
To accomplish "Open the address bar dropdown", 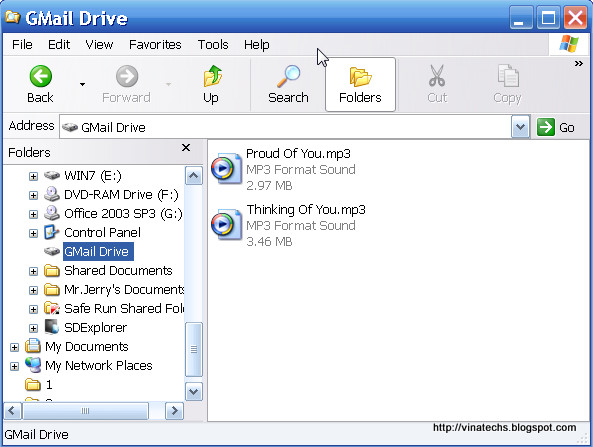I will point(520,127).
